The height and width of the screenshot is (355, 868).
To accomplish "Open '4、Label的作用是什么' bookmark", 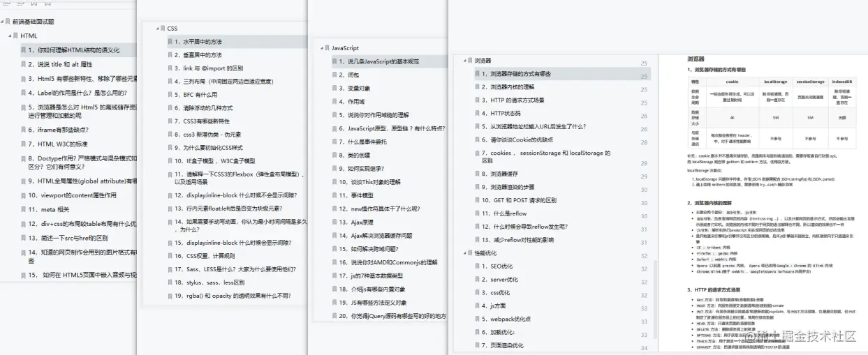I will pos(78,92).
